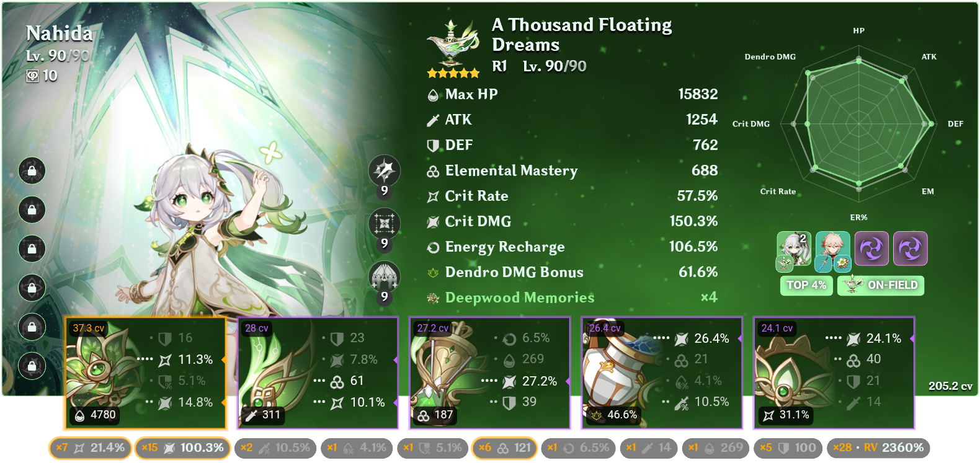The image size is (980, 463).
Task: Click the Nahida team member portrait
Action: tap(794, 249)
